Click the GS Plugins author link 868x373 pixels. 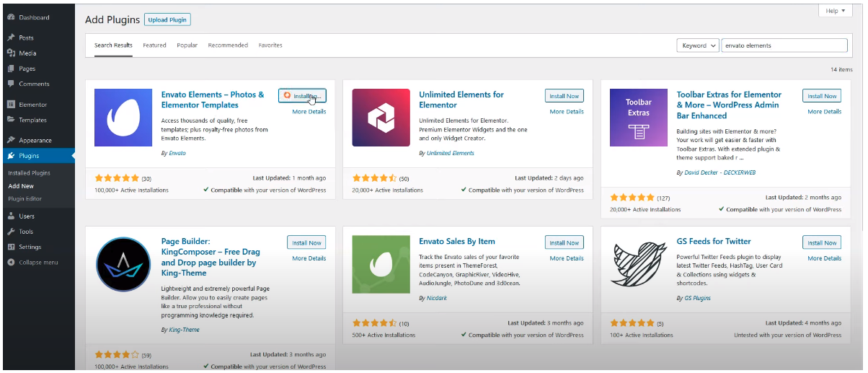697,298
